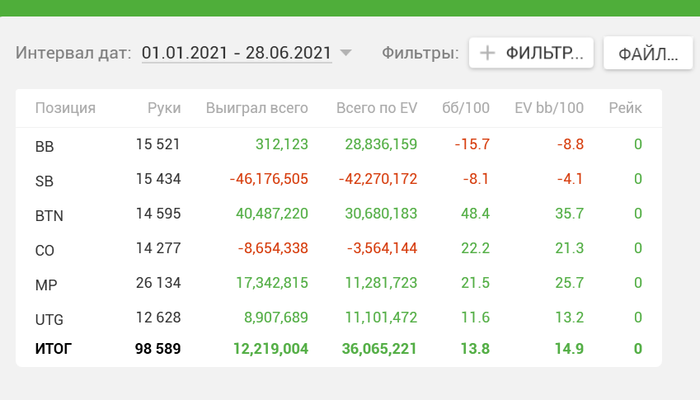
Task: Sort by бб/100 column header
Action: [x=466, y=108]
